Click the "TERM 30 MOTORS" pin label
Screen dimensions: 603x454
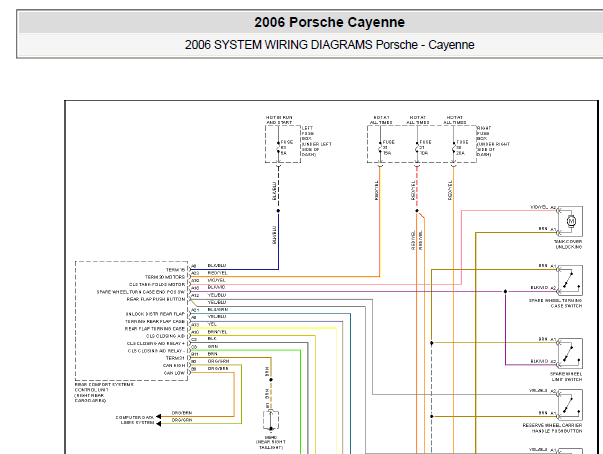tap(165, 277)
